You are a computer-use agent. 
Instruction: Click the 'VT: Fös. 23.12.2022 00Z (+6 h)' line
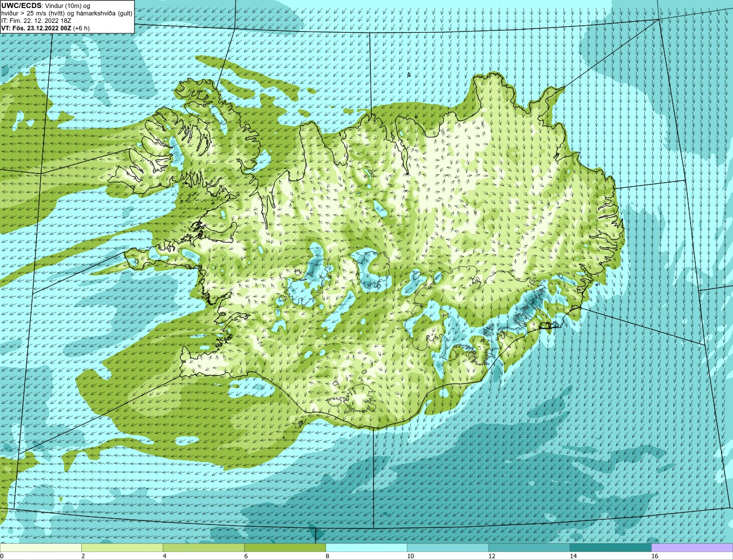coord(46,27)
